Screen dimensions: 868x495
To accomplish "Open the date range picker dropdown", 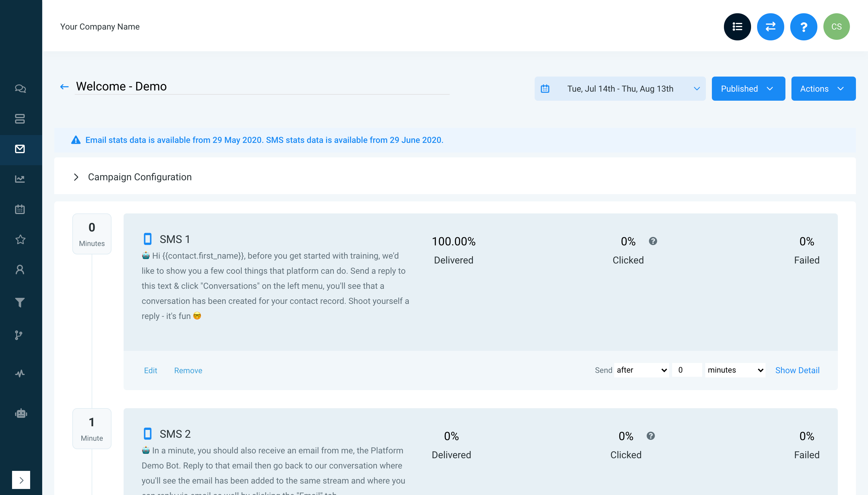I will click(x=620, y=89).
